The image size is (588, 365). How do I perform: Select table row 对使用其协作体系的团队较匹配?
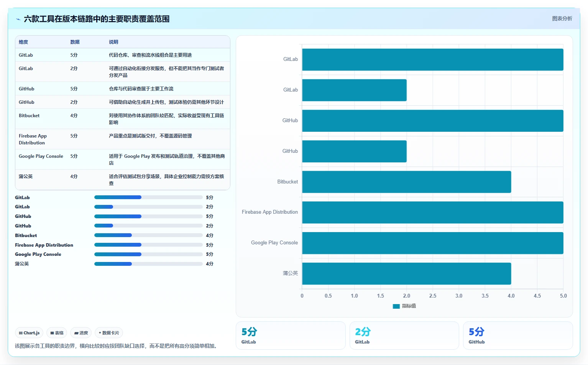[x=123, y=119]
